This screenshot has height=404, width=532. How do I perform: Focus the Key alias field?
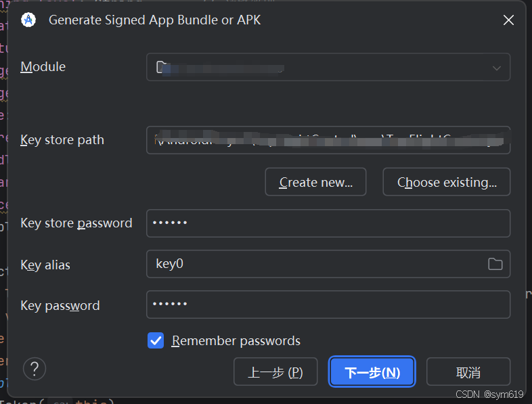328,264
